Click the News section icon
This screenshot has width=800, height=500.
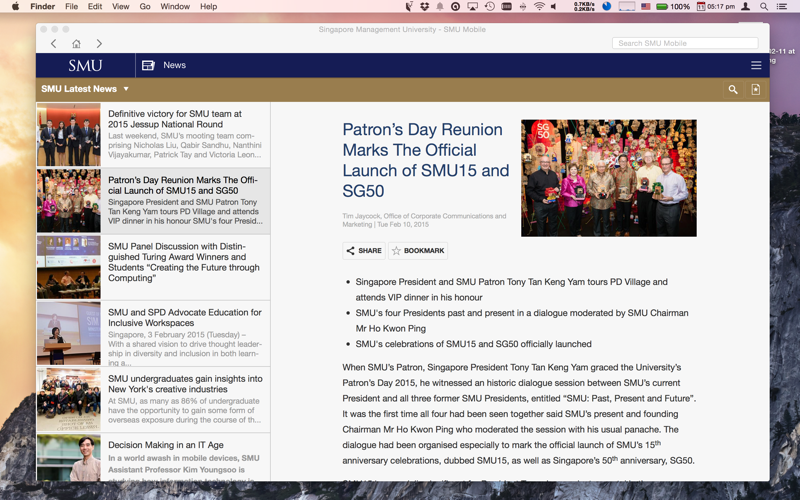tap(148, 65)
